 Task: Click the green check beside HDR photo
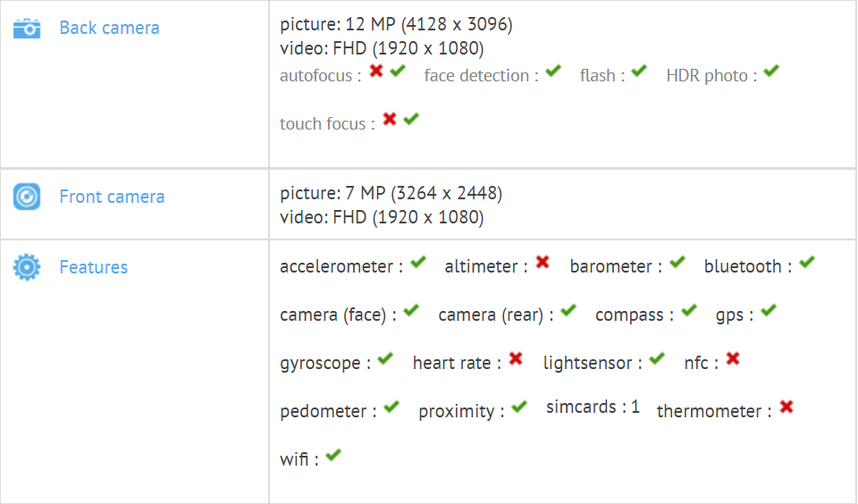(771, 71)
